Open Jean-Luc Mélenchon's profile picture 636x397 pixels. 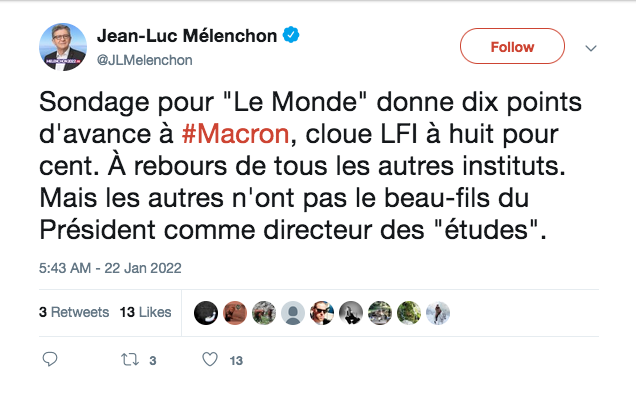pyautogui.click(x=63, y=47)
